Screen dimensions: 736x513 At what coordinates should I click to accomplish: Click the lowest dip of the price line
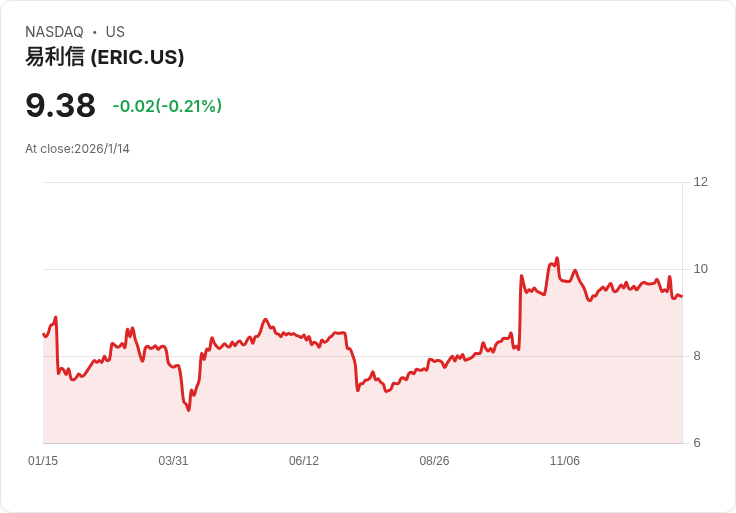pos(188,410)
